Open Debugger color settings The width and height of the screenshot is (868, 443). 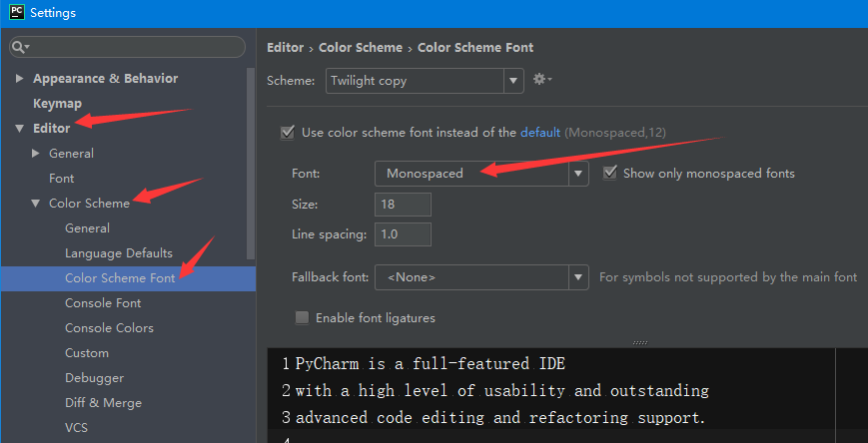(x=94, y=378)
